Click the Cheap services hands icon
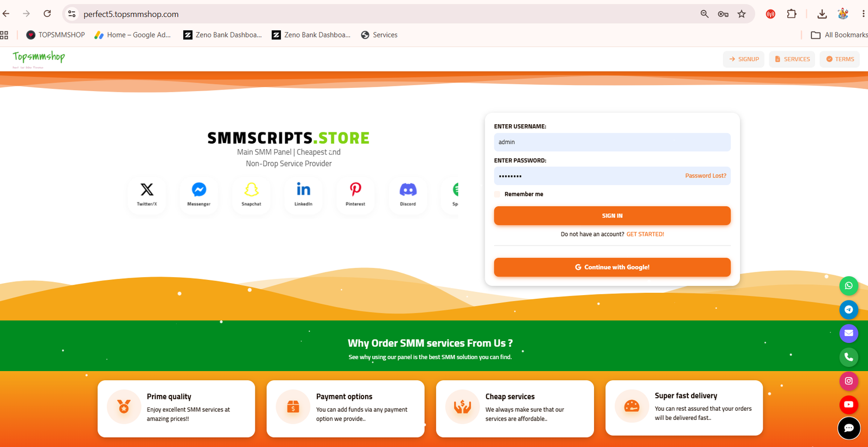The image size is (868, 447). click(x=462, y=407)
